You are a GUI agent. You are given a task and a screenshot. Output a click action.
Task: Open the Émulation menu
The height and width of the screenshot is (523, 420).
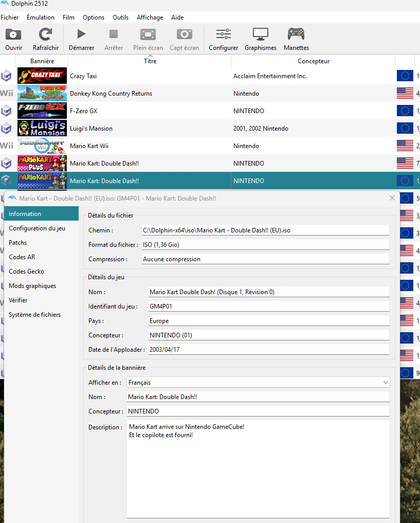(x=41, y=17)
